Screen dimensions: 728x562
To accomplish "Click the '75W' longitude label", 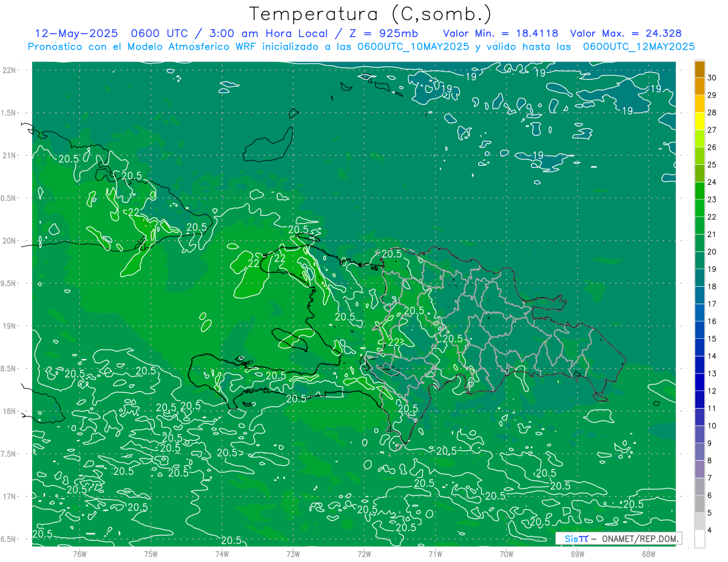I will 151,554.
